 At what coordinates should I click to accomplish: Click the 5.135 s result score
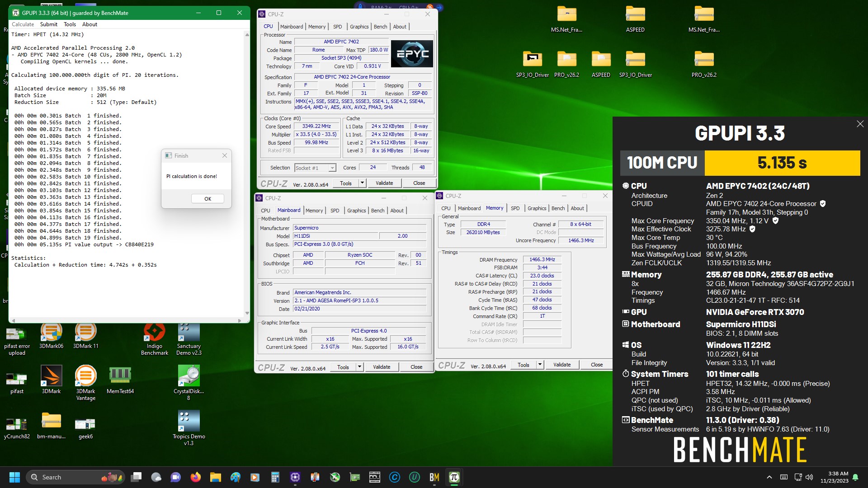coord(782,163)
